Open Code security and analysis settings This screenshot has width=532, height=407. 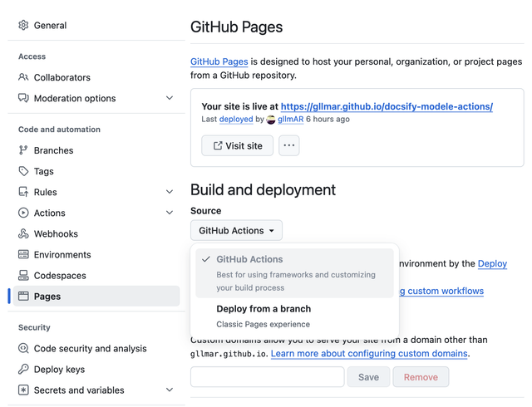coord(96,348)
